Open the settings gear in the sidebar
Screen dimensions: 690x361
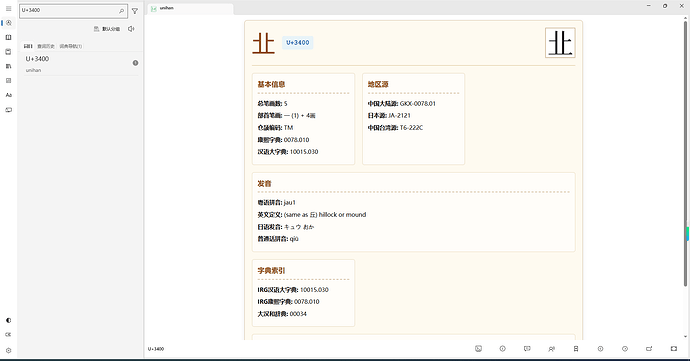[8, 350]
